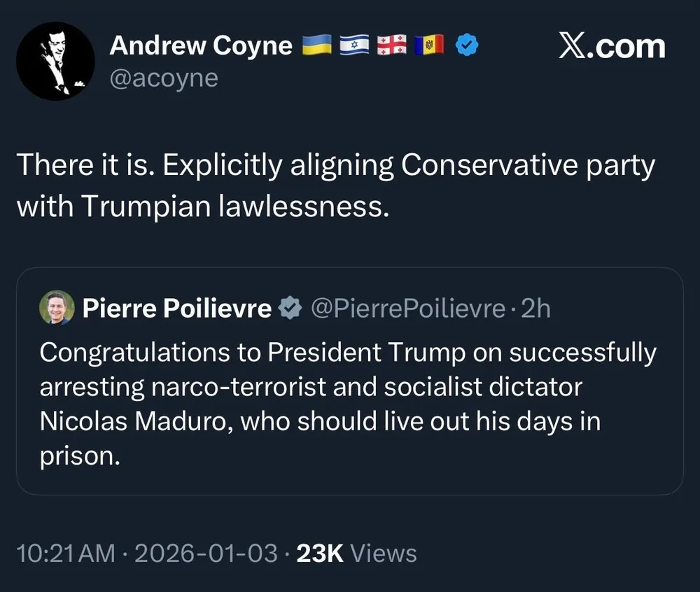Click the Moldova flag emoji
This screenshot has width=700, height=592.
pos(429,46)
